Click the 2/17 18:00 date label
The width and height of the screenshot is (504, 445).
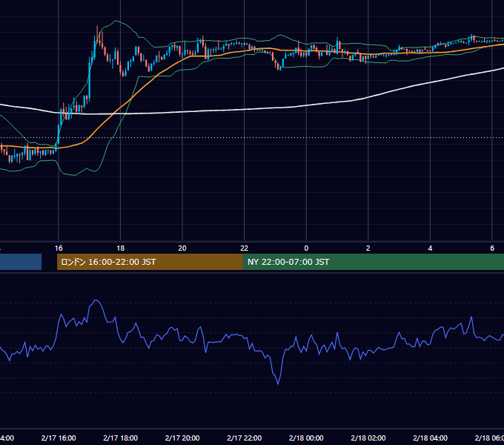(x=120, y=438)
